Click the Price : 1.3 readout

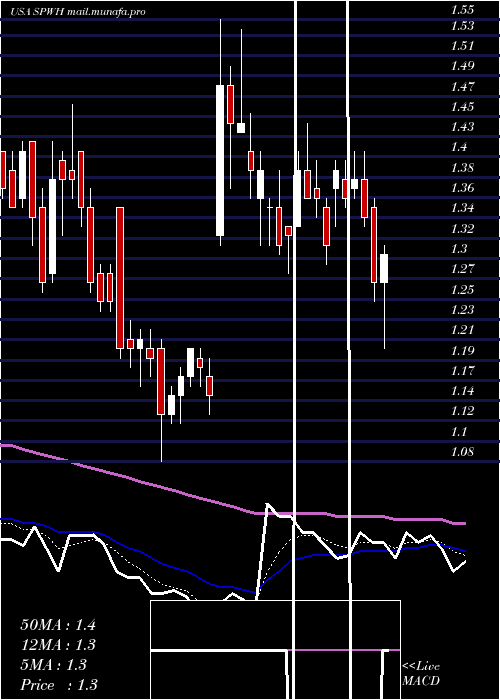pyautogui.click(x=58, y=685)
